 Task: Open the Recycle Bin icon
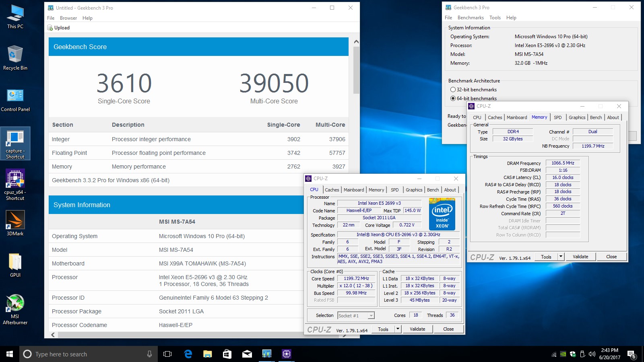[x=15, y=58]
